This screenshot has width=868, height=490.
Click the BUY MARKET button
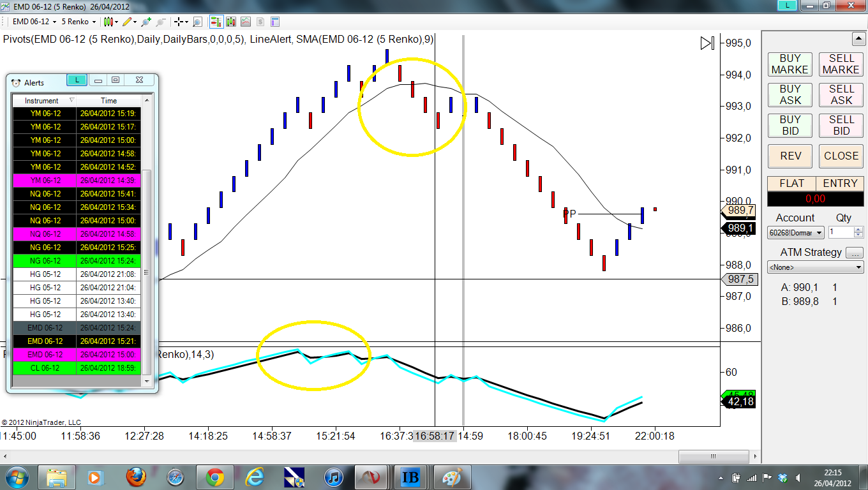pyautogui.click(x=789, y=64)
